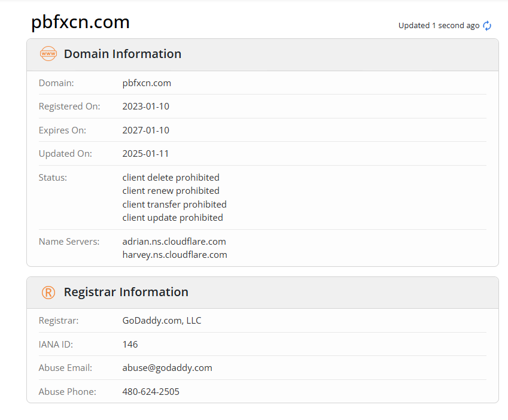Click the client renew prohibited status
This screenshot has height=420, width=508.
pos(171,191)
